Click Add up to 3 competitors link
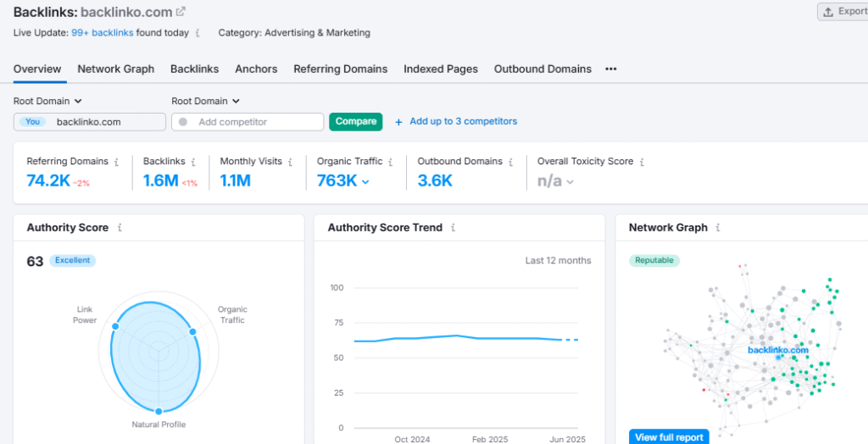 coord(464,121)
